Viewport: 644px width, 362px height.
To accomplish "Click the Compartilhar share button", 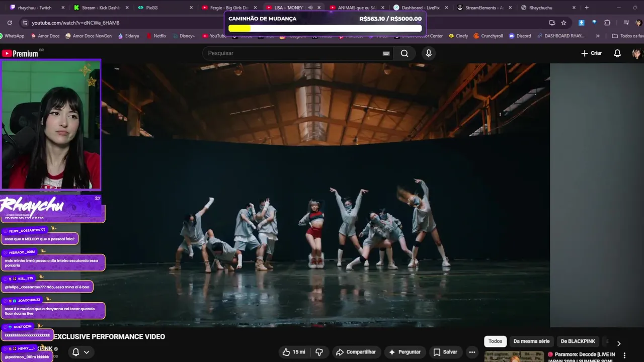I will [x=356, y=352].
